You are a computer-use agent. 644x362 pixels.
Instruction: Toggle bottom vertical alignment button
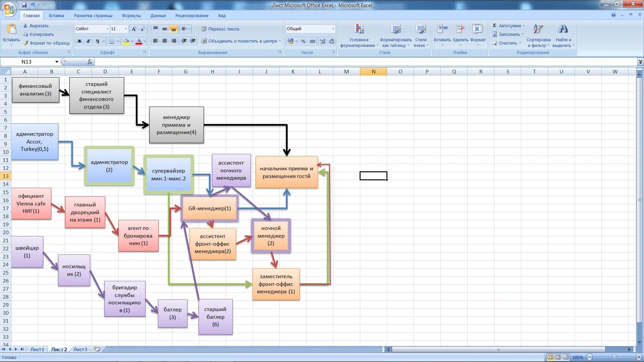click(x=174, y=29)
